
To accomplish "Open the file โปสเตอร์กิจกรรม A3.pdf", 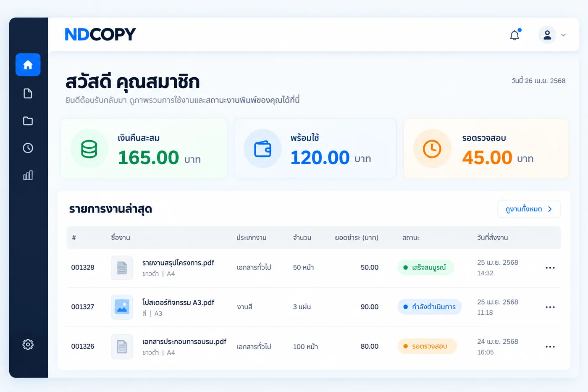I will [x=178, y=302].
